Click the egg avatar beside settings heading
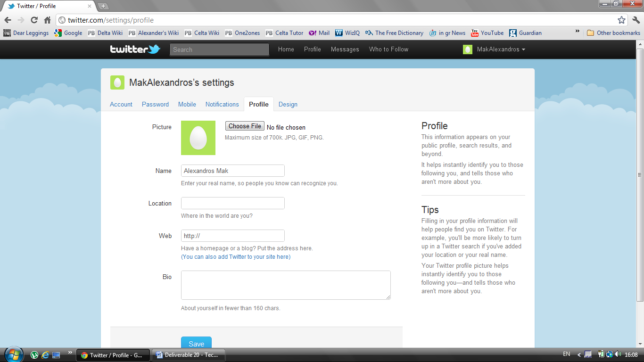The image size is (644, 362). [117, 82]
